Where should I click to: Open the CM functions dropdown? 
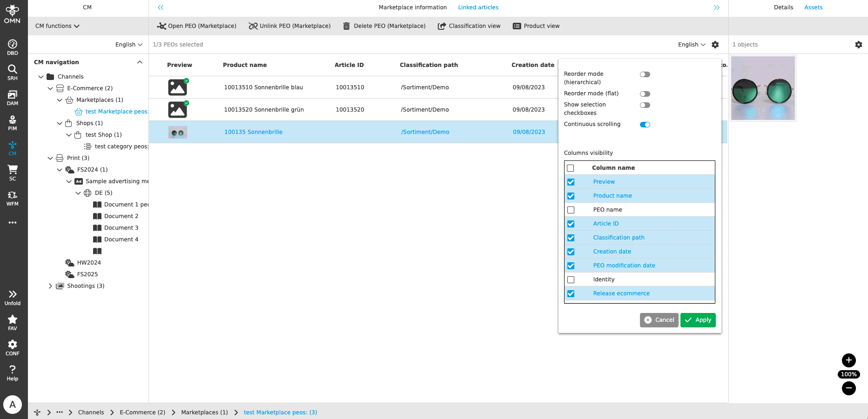[x=57, y=26]
